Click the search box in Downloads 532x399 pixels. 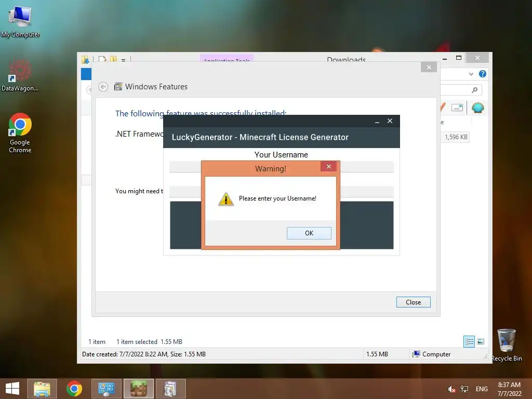(461, 90)
